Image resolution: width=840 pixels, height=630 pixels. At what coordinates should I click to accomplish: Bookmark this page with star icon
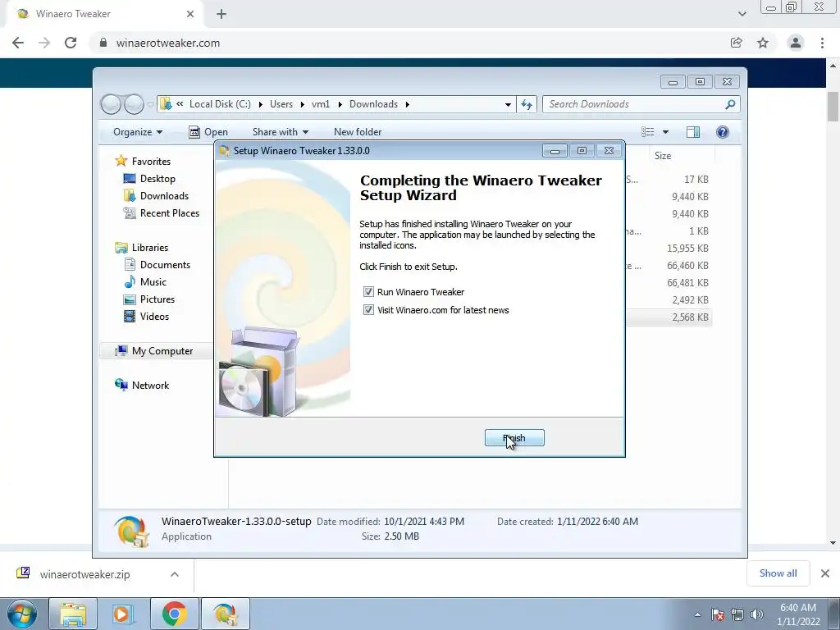click(x=763, y=43)
